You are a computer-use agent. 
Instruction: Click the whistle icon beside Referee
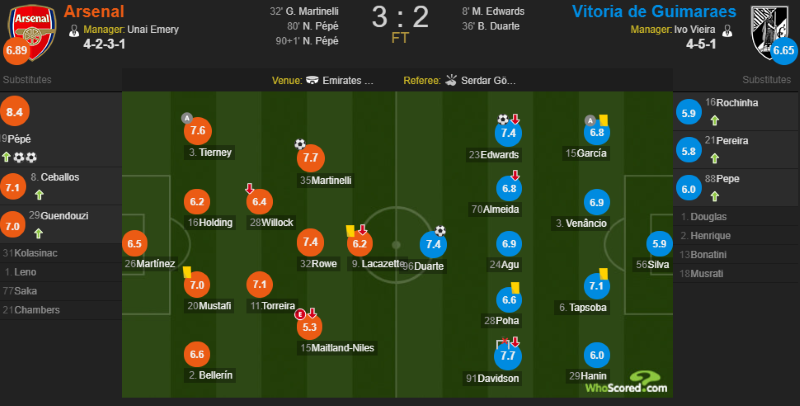pos(451,80)
